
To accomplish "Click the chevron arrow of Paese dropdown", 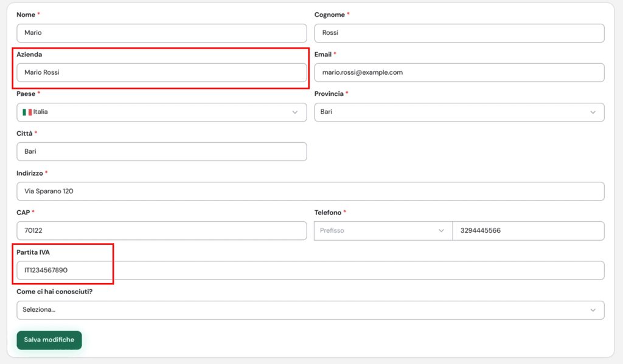I will (295, 112).
